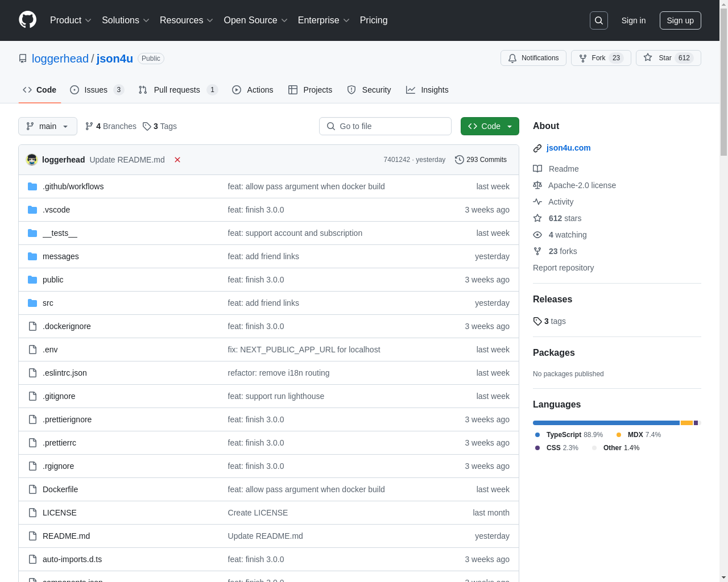Image resolution: width=728 pixels, height=582 pixels.
Task: Expand the Solutions menu
Action: 126,20
